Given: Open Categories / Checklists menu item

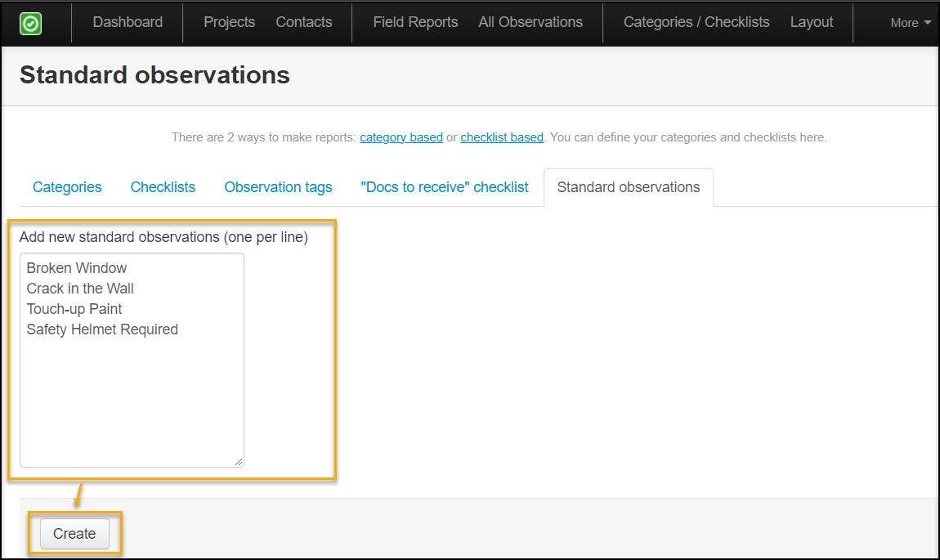Looking at the screenshot, I should click(x=696, y=23).
